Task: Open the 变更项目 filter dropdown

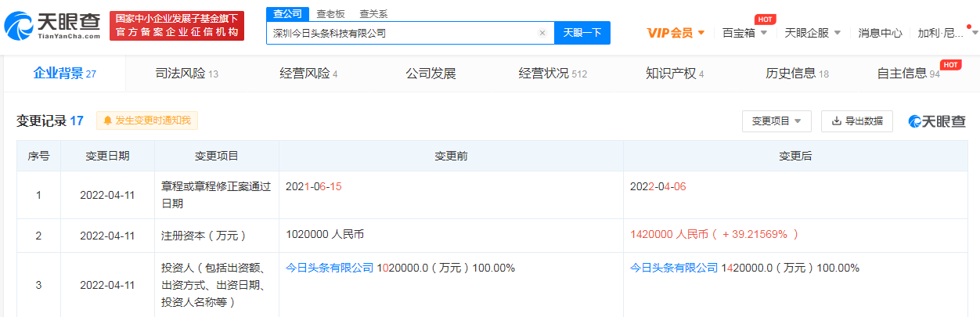Action: tap(776, 121)
